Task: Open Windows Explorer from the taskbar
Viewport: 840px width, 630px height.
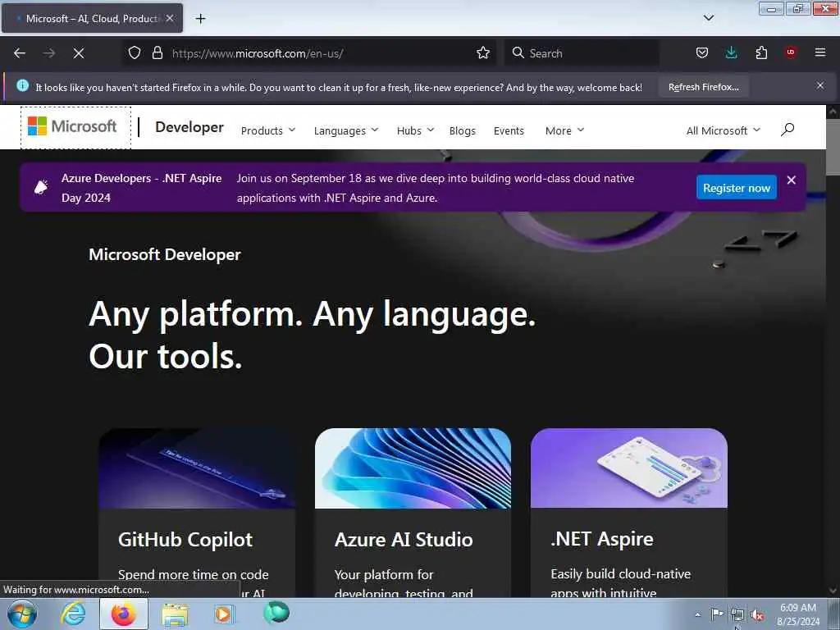Action: 175,614
